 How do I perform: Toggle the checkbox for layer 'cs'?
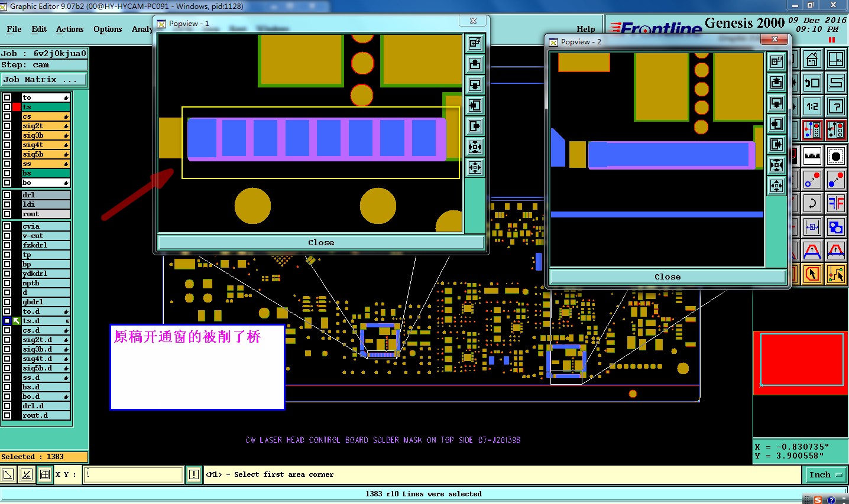point(7,116)
